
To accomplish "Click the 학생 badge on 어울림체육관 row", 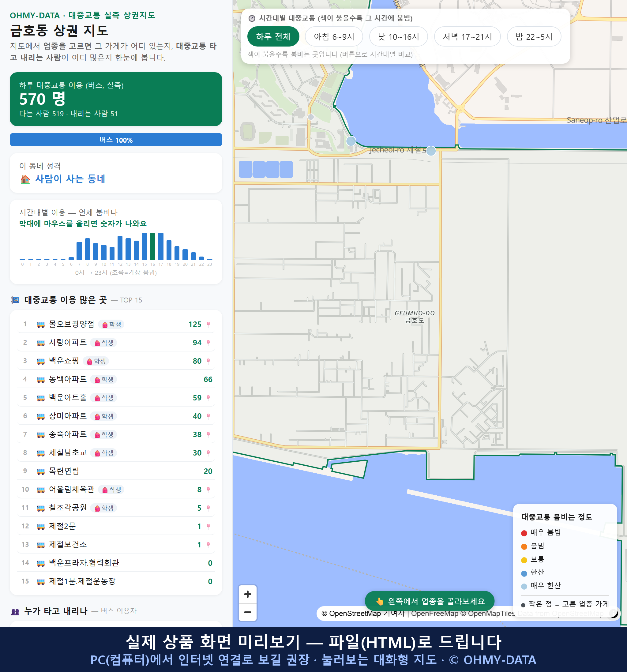I will click(111, 490).
